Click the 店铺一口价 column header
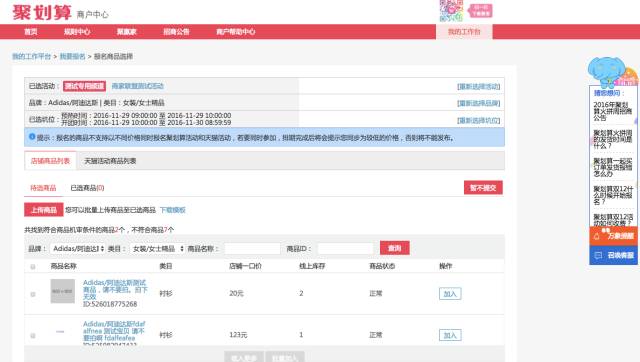 click(x=245, y=266)
